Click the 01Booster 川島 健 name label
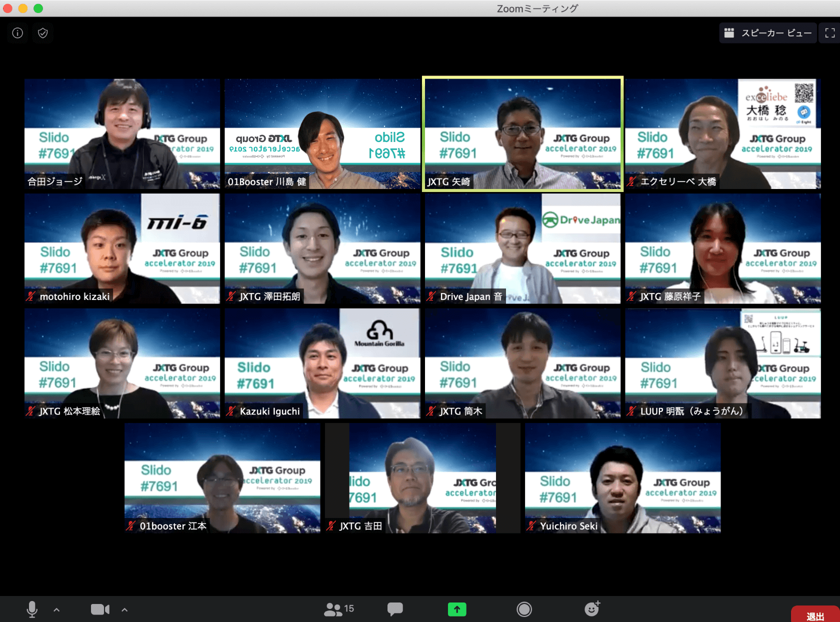This screenshot has height=622, width=840. point(267,181)
